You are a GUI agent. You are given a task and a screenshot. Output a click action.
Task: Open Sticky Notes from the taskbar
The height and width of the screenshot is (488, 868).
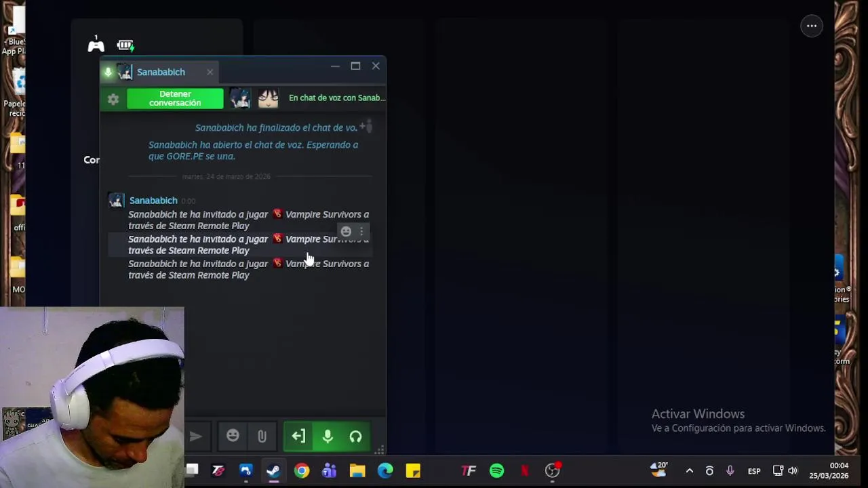(413, 470)
